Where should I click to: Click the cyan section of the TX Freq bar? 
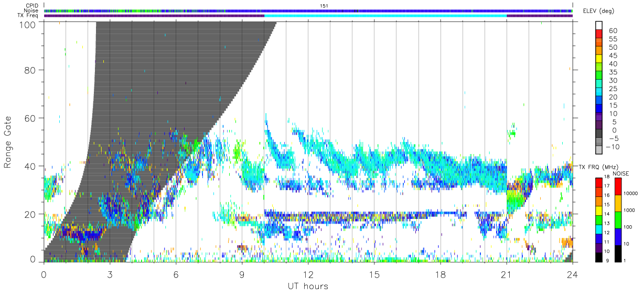point(385,16)
